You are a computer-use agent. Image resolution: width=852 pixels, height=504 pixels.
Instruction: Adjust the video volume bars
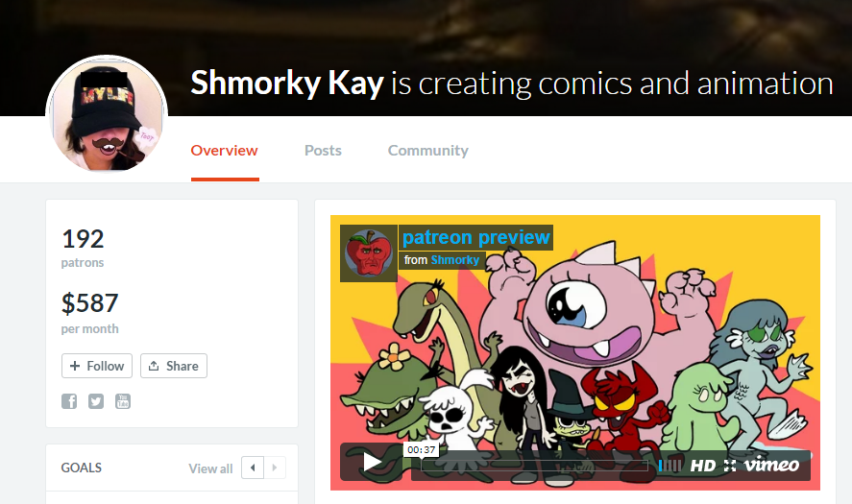coord(669,466)
